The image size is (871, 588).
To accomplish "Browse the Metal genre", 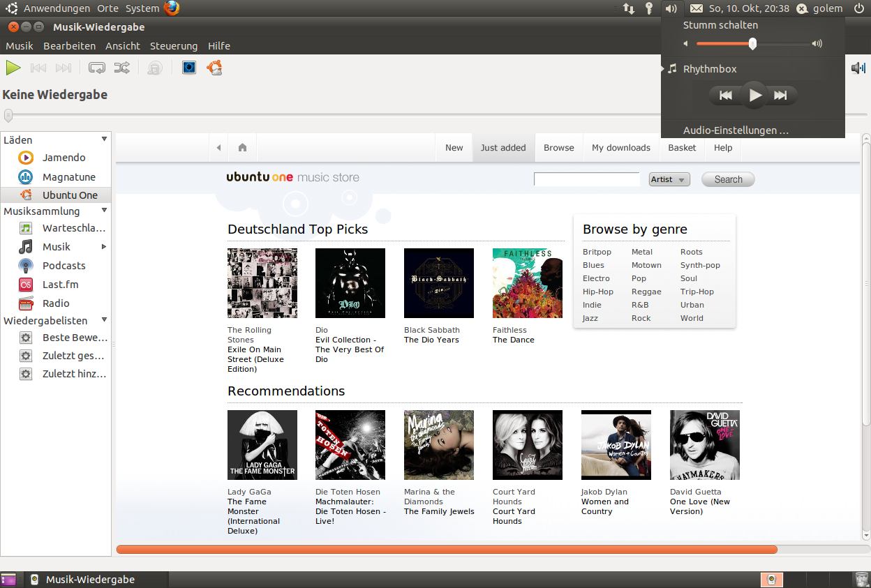I will click(642, 252).
